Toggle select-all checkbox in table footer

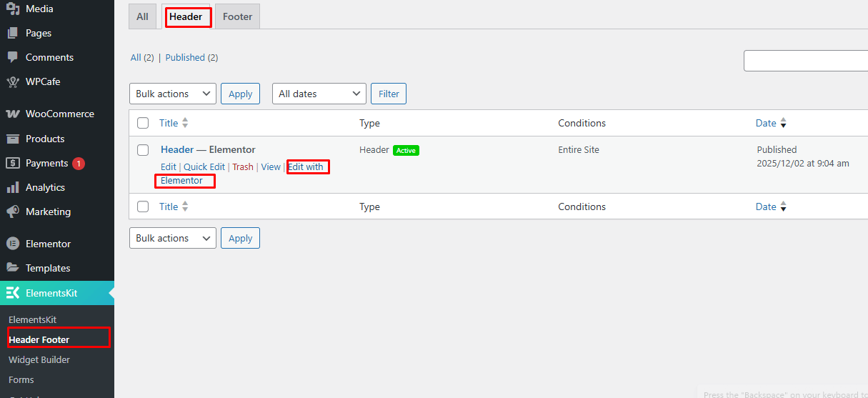click(143, 207)
